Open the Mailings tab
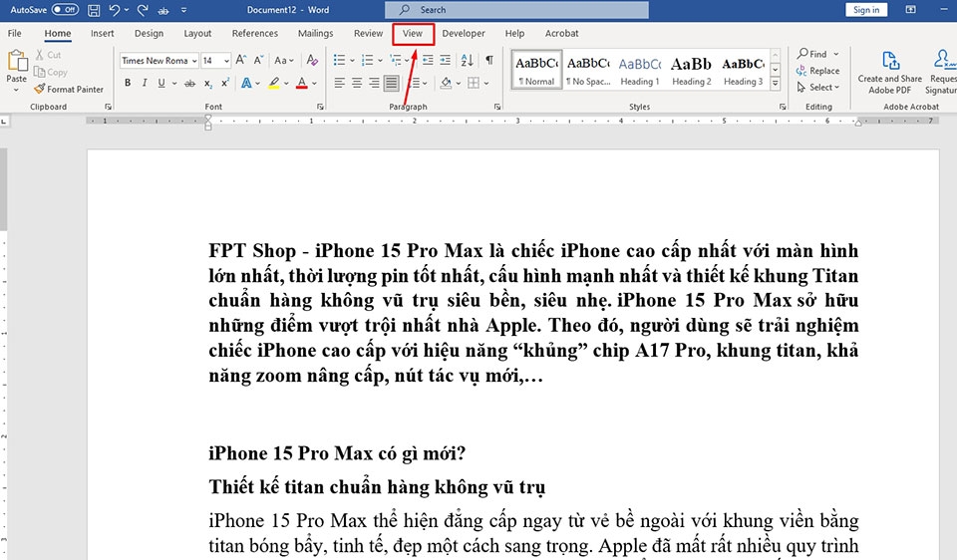The height and width of the screenshot is (560, 957). (x=315, y=34)
